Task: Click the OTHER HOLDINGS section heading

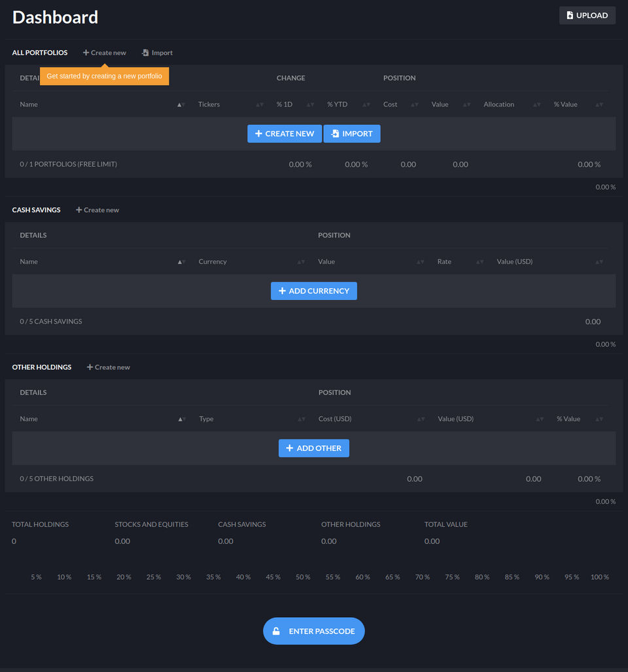Action: pyautogui.click(x=42, y=367)
